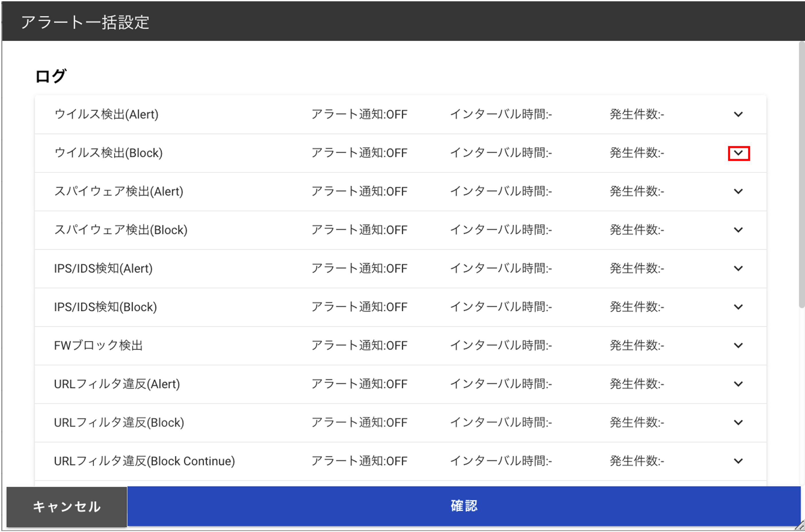Select the ウイルス検出(Block) label
The height and width of the screenshot is (532, 805).
point(108,153)
